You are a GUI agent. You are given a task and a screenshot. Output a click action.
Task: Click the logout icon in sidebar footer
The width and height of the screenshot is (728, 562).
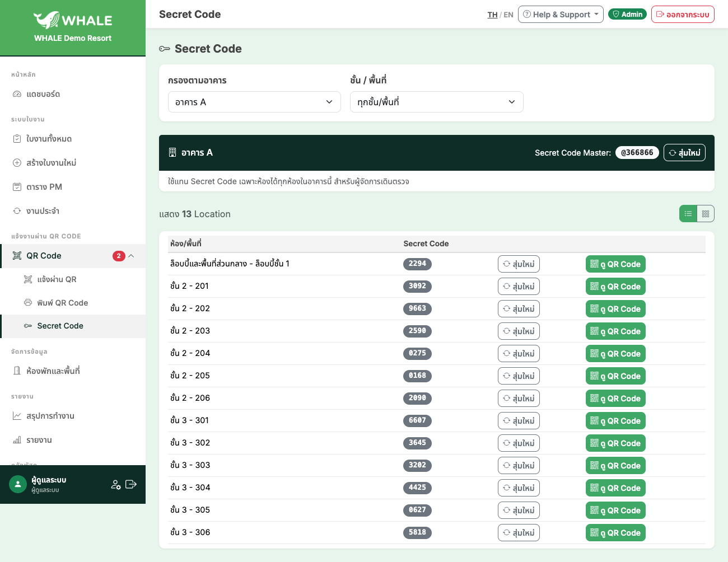click(x=131, y=484)
